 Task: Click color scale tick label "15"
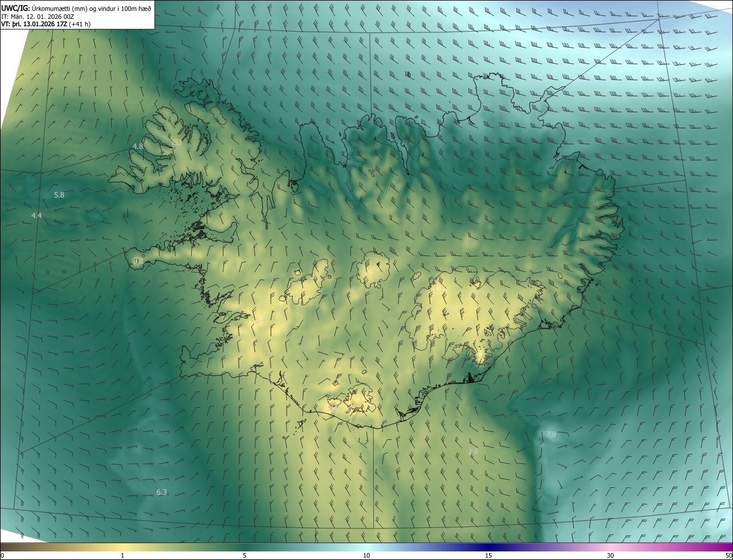point(488,555)
